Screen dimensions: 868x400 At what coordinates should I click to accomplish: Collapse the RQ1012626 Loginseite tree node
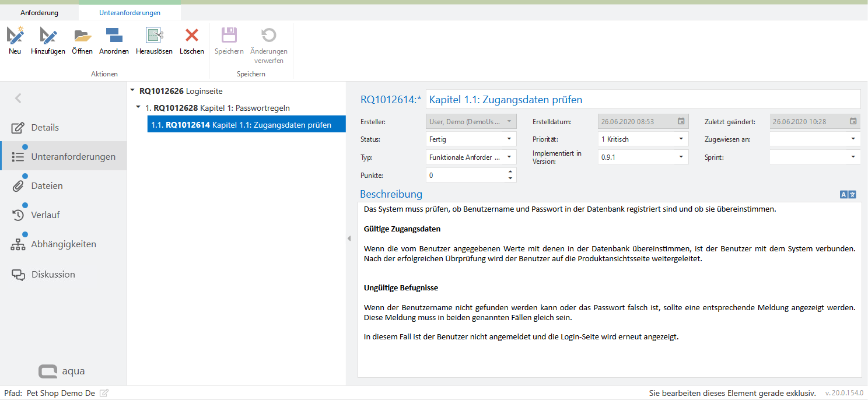133,91
